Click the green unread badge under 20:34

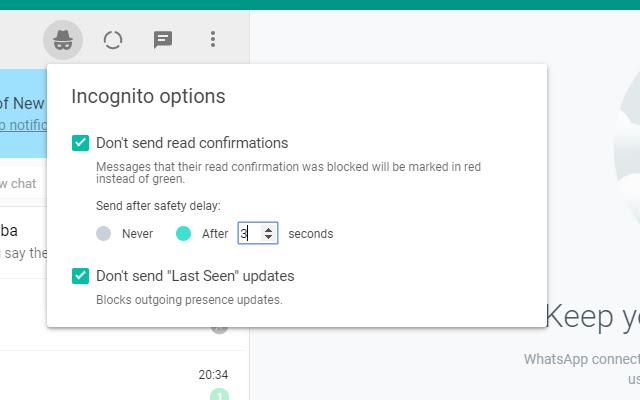pyautogui.click(x=219, y=394)
